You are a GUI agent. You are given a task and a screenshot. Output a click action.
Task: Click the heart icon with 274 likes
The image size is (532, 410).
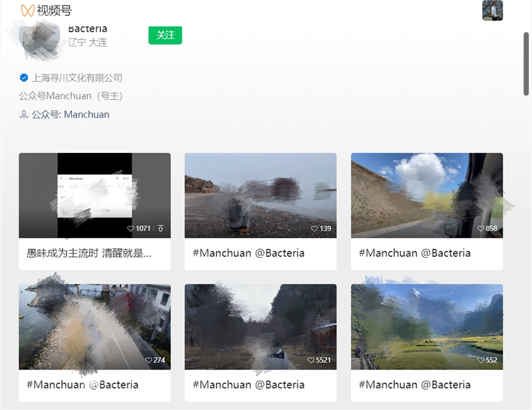[148, 360]
